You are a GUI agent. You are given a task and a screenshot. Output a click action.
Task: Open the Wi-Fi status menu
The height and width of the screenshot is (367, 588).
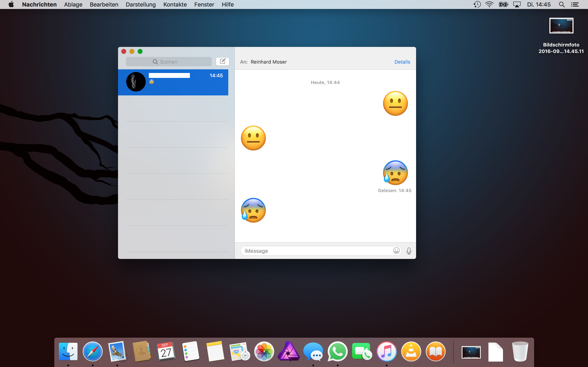point(489,5)
